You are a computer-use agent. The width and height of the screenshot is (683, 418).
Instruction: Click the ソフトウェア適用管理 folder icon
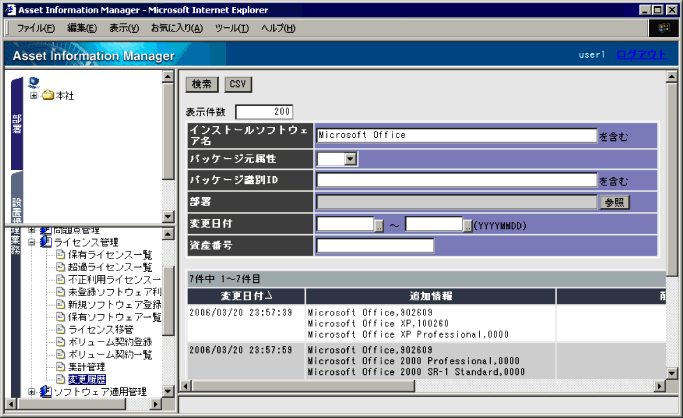coord(46,392)
